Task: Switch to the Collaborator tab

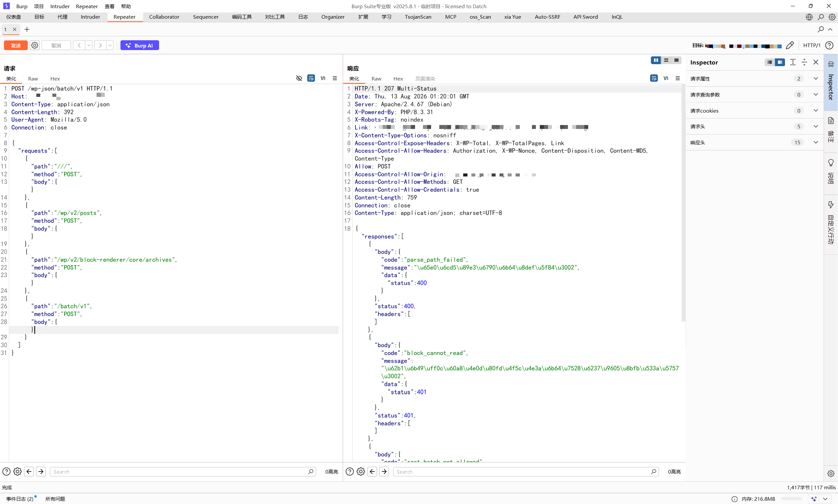Action: pyautogui.click(x=164, y=17)
